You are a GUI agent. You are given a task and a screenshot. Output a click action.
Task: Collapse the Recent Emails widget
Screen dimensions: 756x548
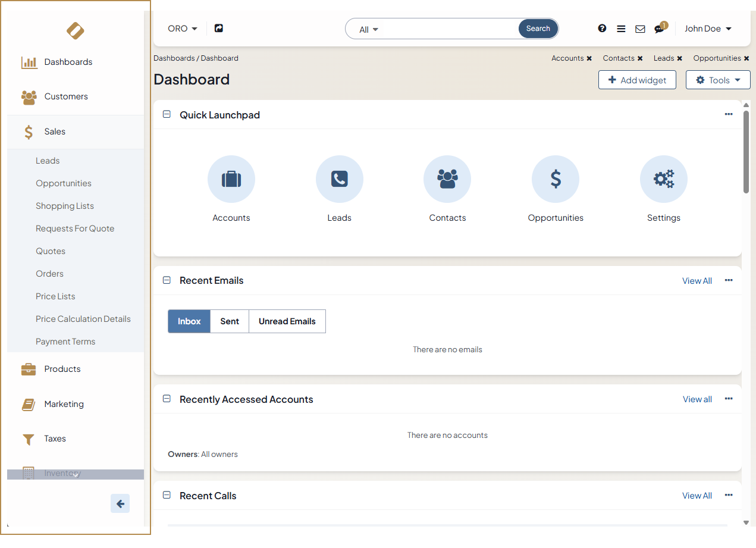[167, 280]
